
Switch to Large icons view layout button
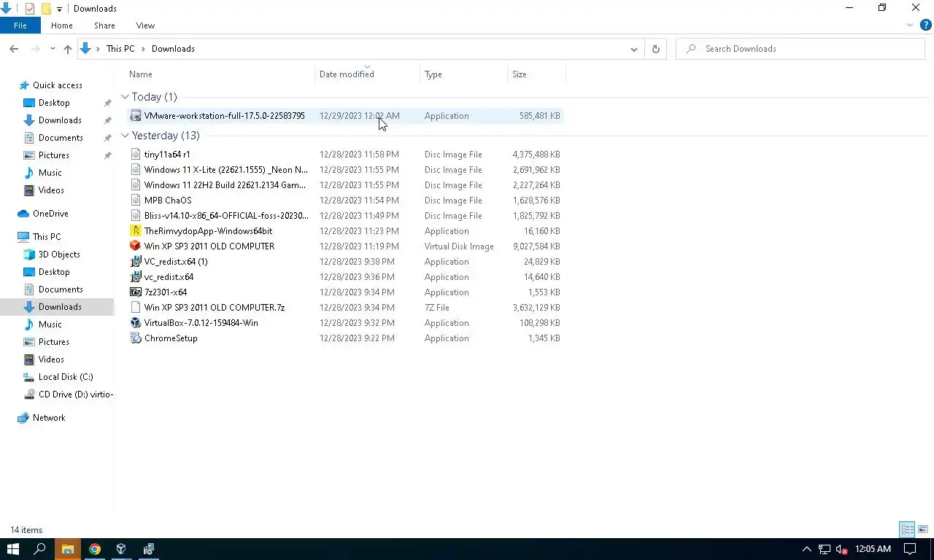click(x=923, y=529)
